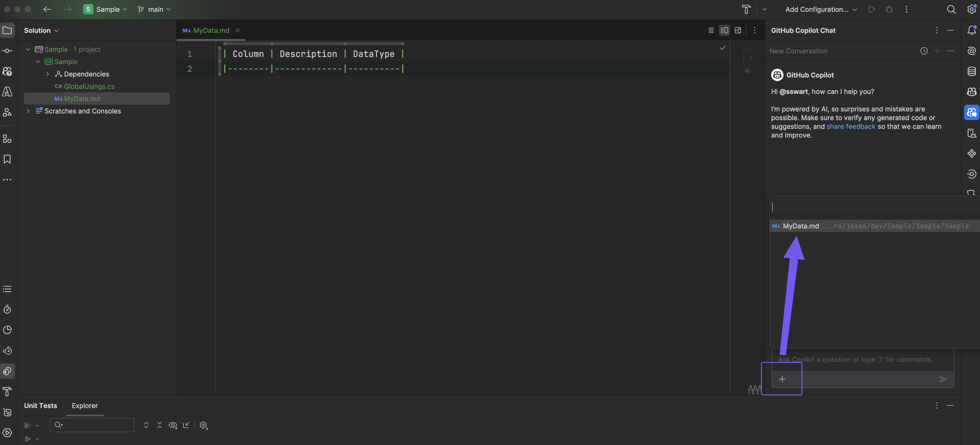Click the Run configuration play button
Image resolution: width=980 pixels, height=445 pixels.
tap(871, 9)
